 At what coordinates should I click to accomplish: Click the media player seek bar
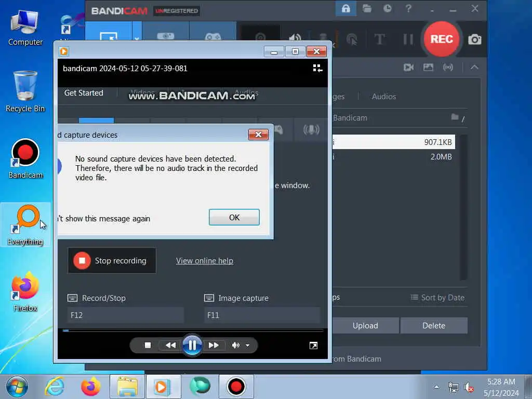pyautogui.click(x=193, y=330)
